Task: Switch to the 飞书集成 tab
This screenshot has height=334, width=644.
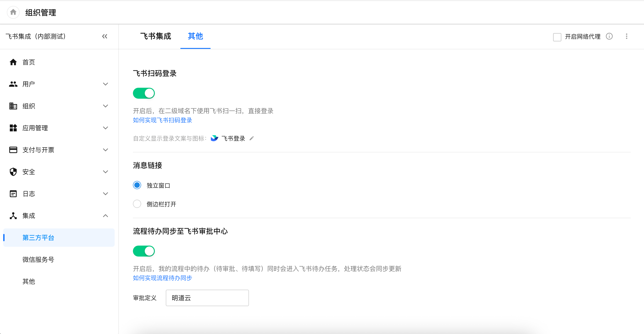Action: 156,37
